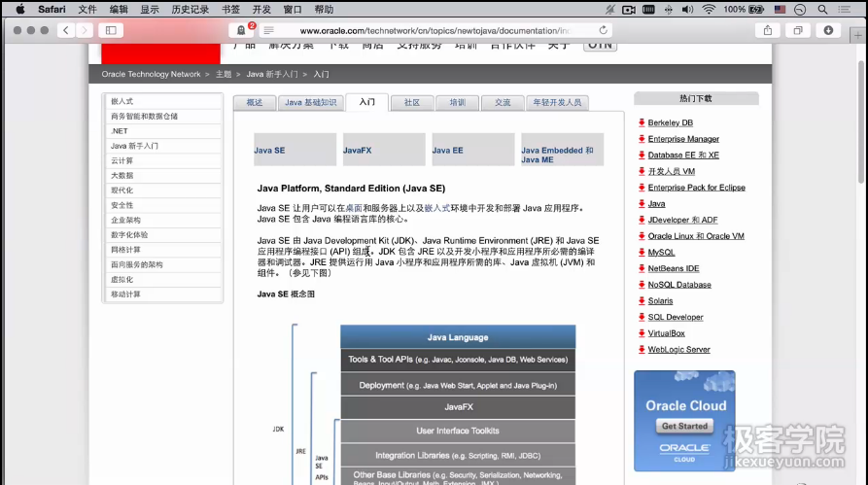The image size is (868, 485).
Task: Open the volume speaker icon
Action: click(687, 10)
